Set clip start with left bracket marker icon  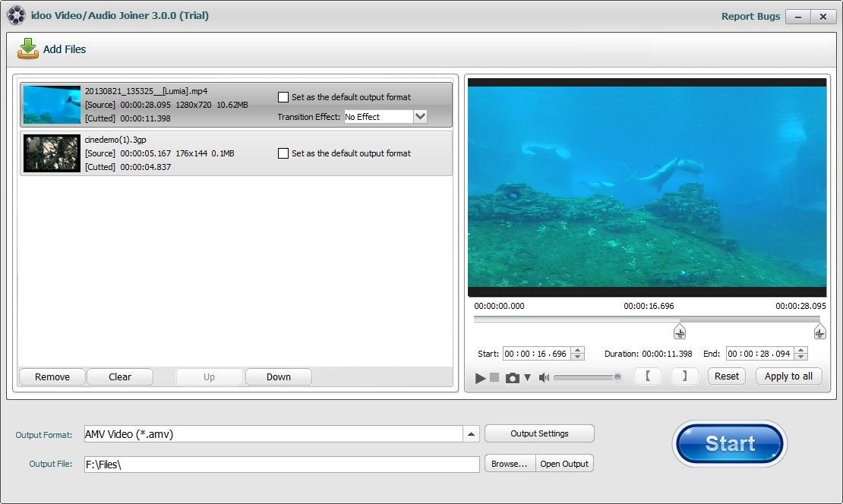tap(648, 376)
